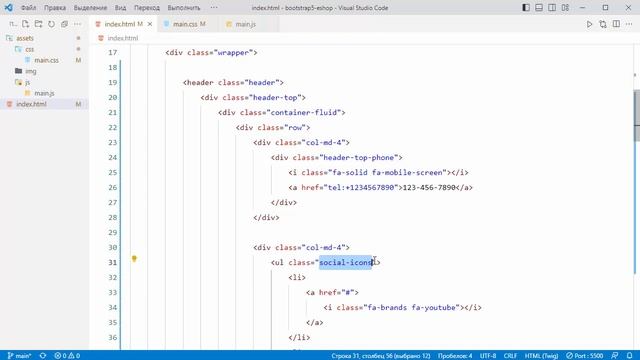This screenshot has height=360, width=640.
Task: Change indentation Пробелов: 4 setting
Action: (455, 356)
